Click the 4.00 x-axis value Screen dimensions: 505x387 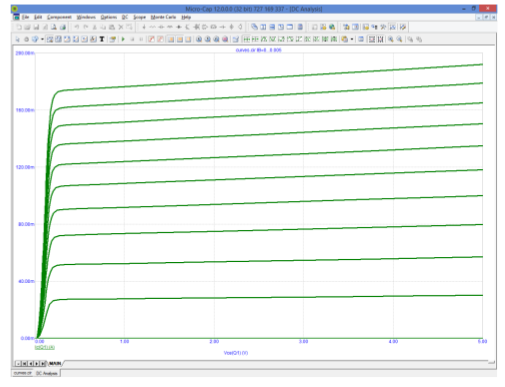pyautogui.click(x=393, y=341)
